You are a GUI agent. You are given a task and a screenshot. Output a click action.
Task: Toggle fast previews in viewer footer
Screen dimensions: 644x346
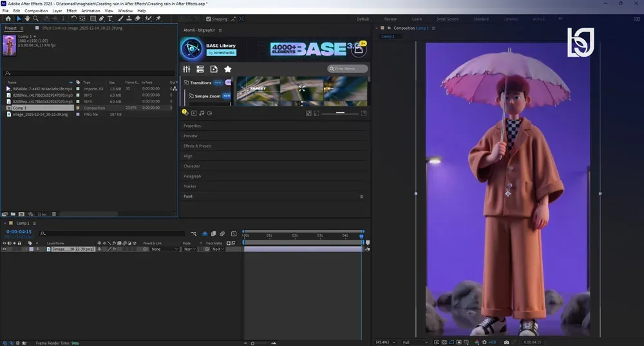click(x=437, y=342)
